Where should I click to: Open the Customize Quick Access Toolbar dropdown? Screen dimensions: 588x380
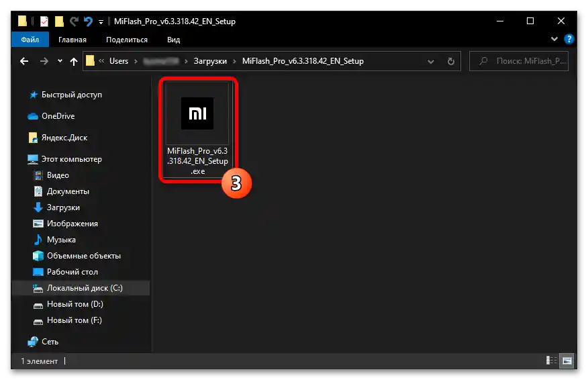coord(101,21)
